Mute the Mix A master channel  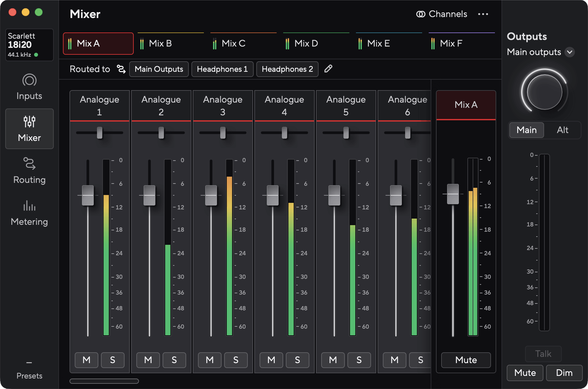(x=466, y=360)
